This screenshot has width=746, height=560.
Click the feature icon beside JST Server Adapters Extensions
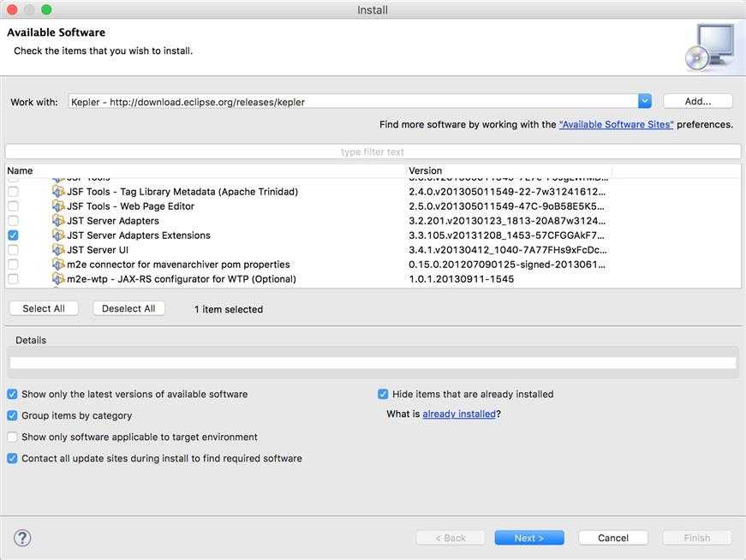coord(58,235)
